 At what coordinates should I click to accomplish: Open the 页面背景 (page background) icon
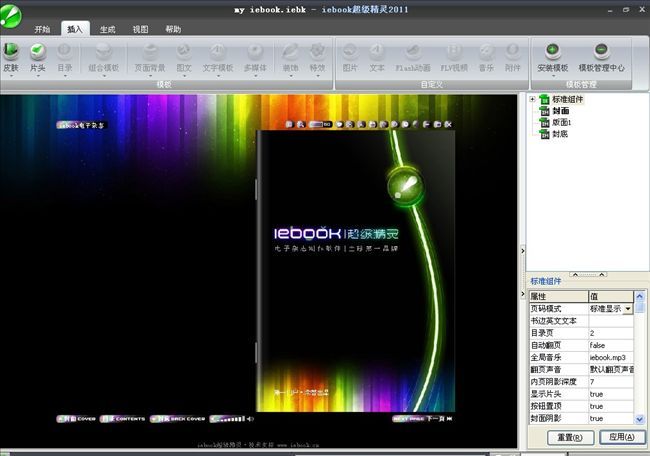tap(150, 51)
